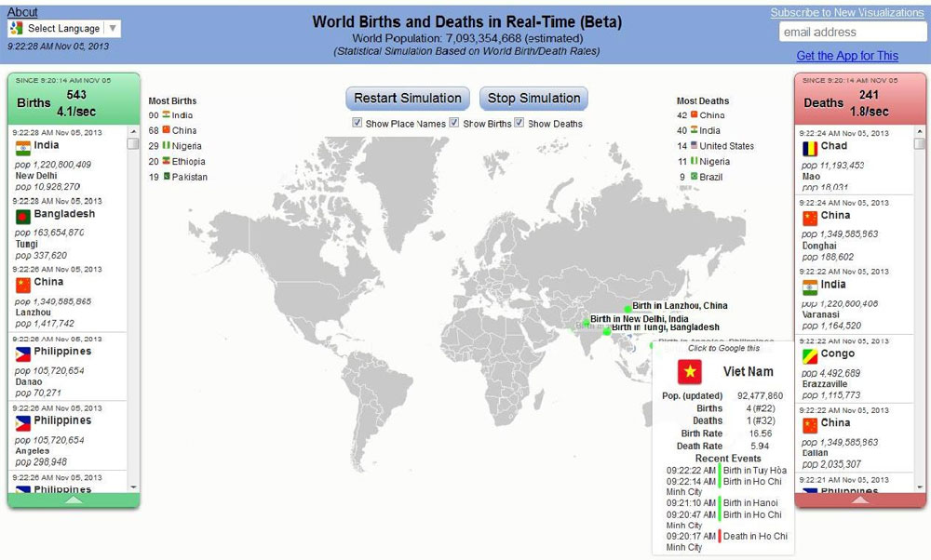Click the Bangladesh flag in Births list
The image size is (931, 560).
[23, 216]
